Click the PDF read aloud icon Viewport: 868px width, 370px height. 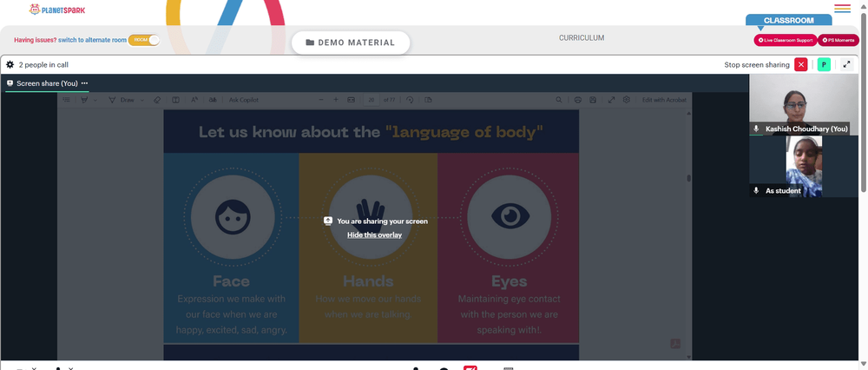pos(194,100)
